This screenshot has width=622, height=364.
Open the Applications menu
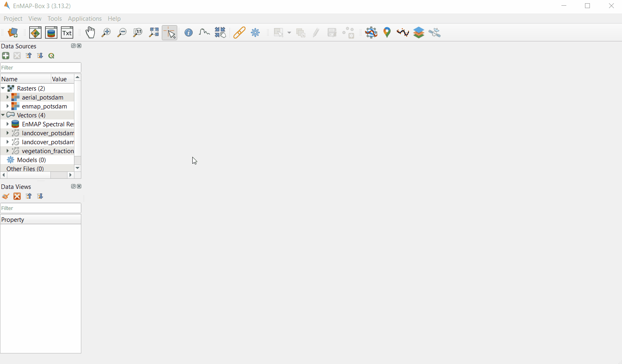pyautogui.click(x=85, y=19)
